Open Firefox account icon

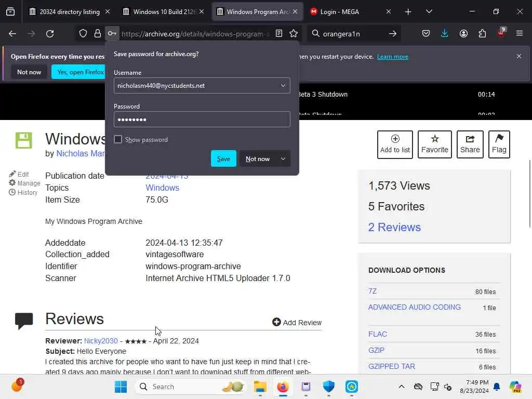(463, 34)
